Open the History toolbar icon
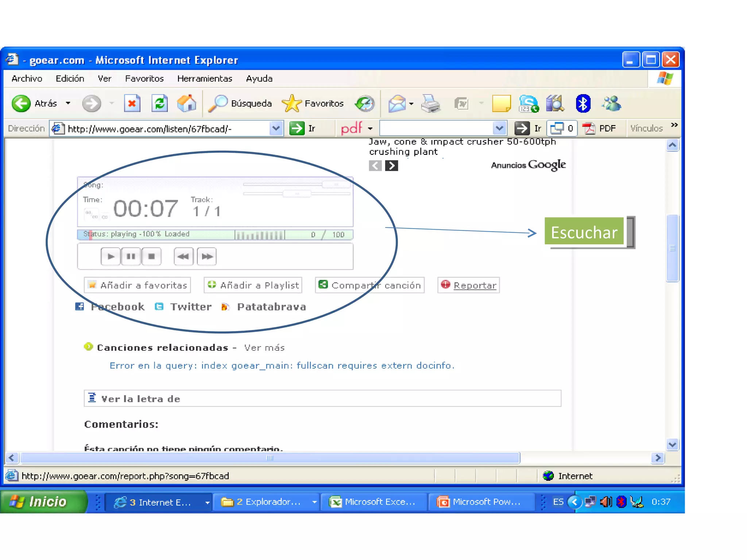The width and height of the screenshot is (747, 560). [365, 104]
